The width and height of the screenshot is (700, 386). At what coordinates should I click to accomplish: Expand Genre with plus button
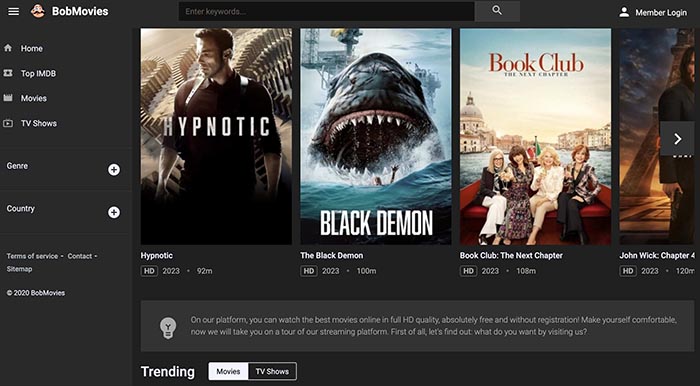coord(114,170)
